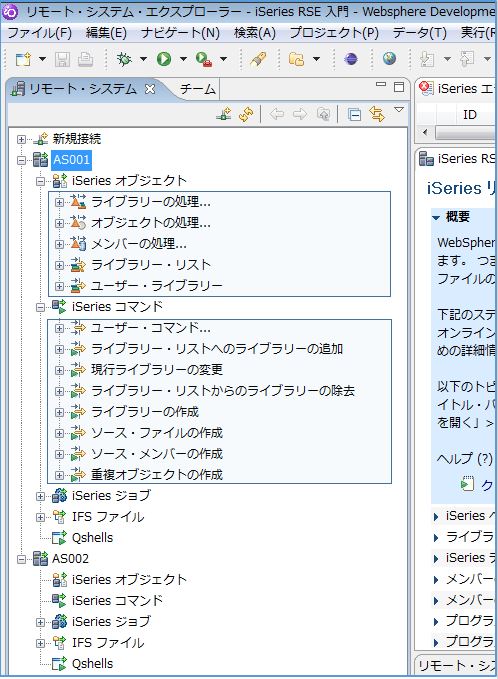Screen dimensions: 498x679
Task: Click the forward arrow in view toolbar
Action: [300, 114]
